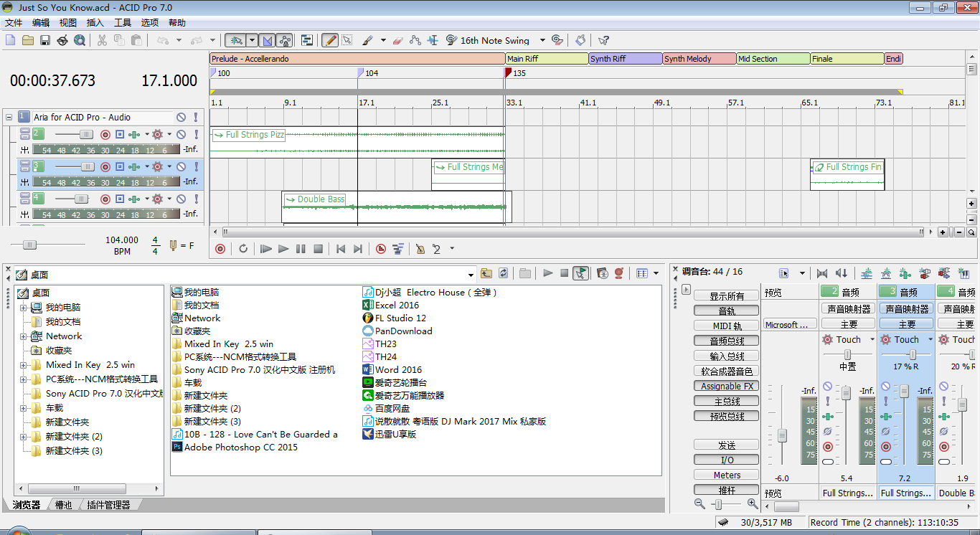Click the Metronome icon in transport bar
Screen dimensions: 980x535
[420, 249]
